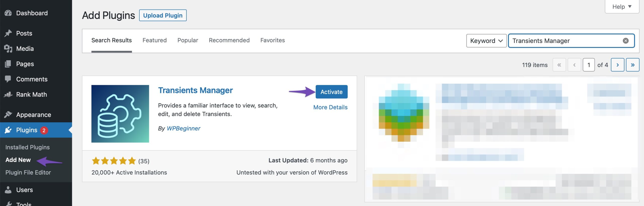The height and width of the screenshot is (206, 644).
Task: Expand the Help panel
Action: 622,7
